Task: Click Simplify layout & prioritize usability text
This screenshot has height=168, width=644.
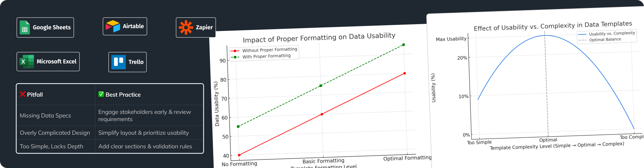Action: 143,133
